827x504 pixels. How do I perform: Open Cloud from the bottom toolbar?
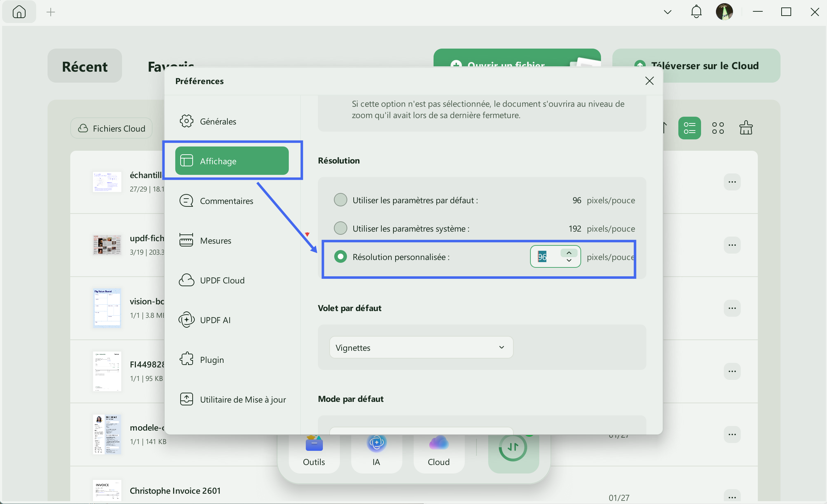tap(439, 450)
